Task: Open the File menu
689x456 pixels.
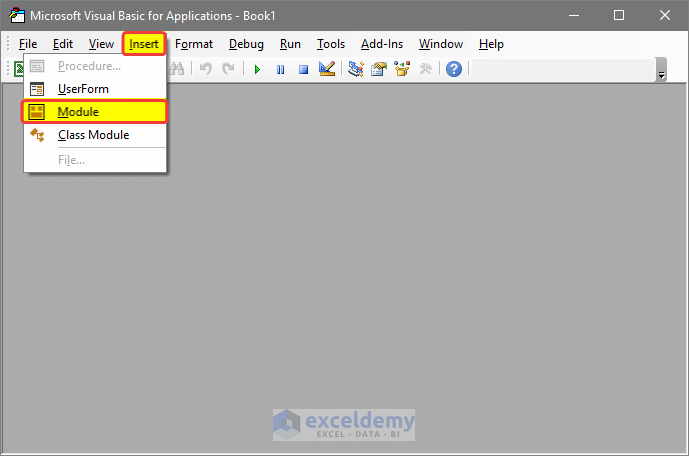Action: point(28,44)
